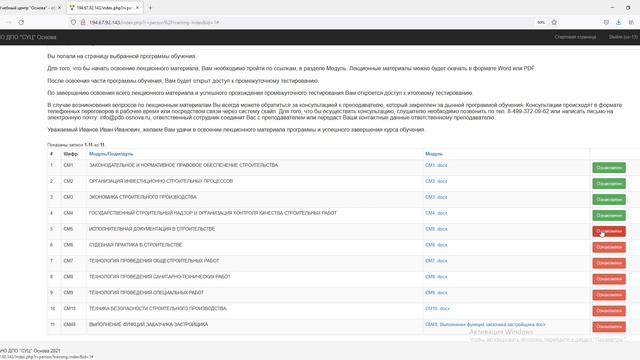Mark CM10 as read with the red 'Ознакомлен' button
The image size is (640, 360).
point(609,311)
